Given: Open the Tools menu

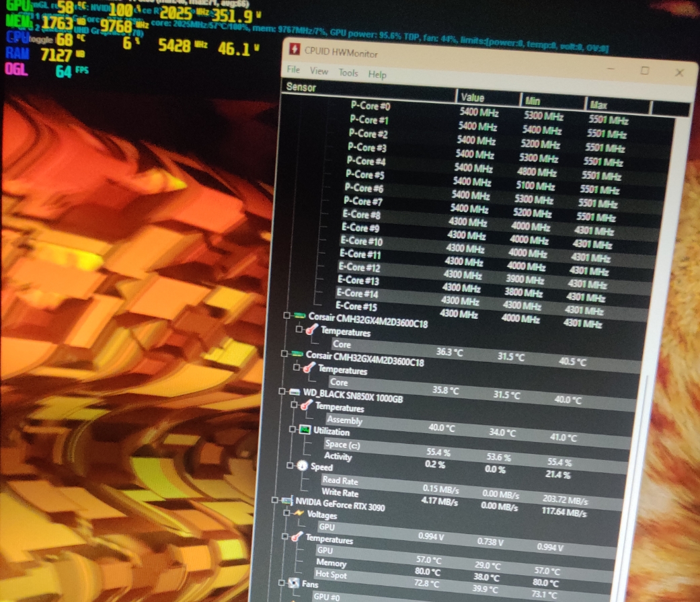Looking at the screenshot, I should (x=348, y=73).
